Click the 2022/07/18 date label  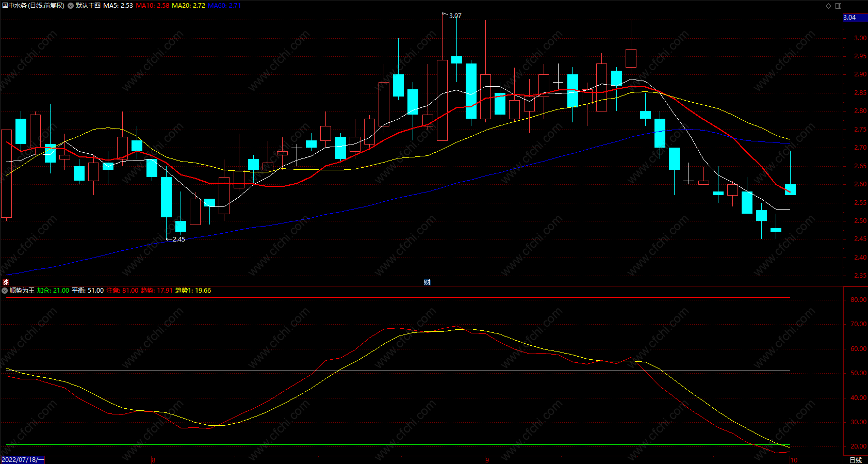coord(23,460)
